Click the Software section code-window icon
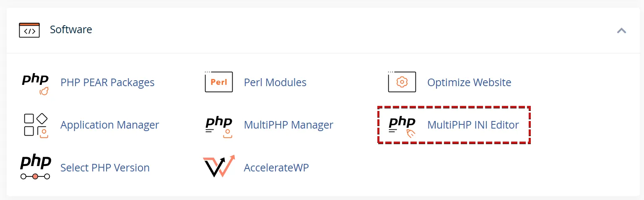 click(29, 30)
